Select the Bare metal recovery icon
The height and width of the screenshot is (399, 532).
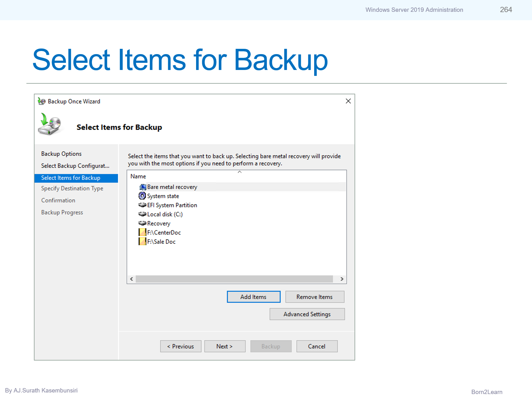142,187
